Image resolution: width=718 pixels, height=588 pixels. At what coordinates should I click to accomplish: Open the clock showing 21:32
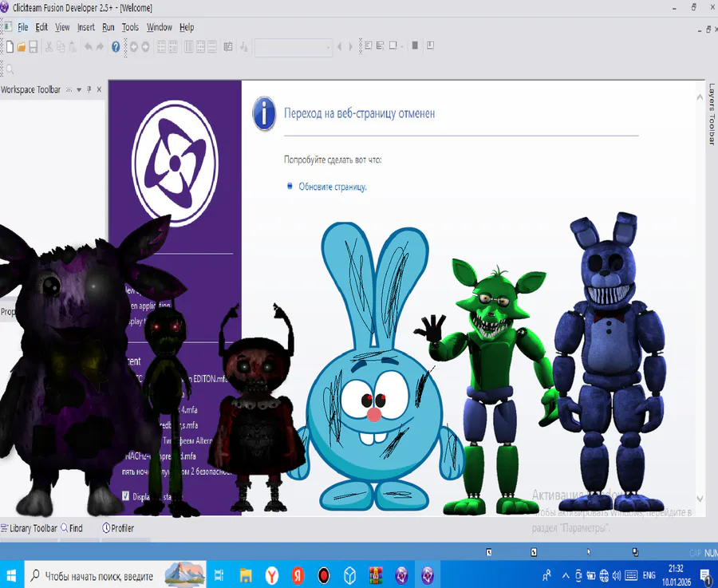[676, 575]
